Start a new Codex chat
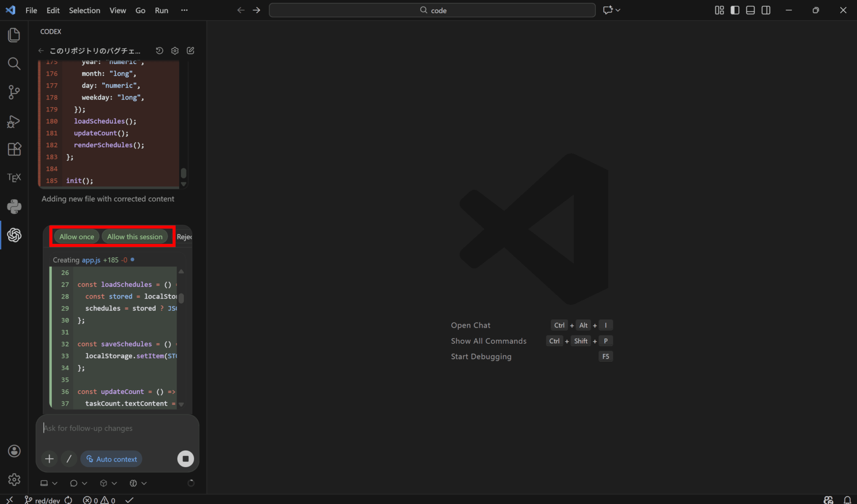This screenshot has height=504, width=857. (190, 51)
